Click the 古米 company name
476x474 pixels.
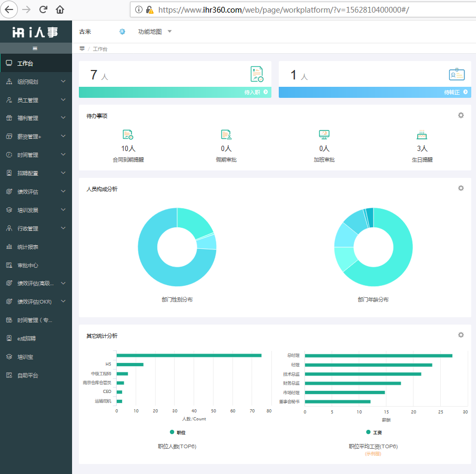click(x=85, y=32)
